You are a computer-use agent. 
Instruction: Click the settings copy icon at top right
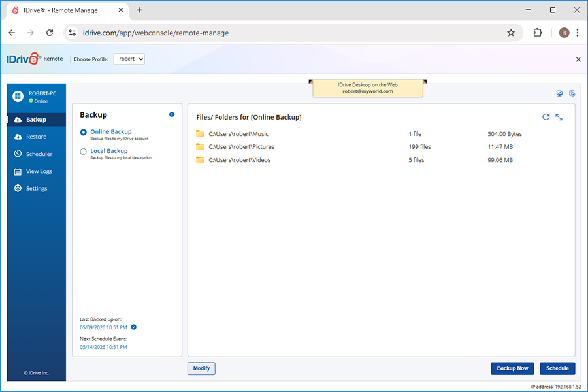[x=572, y=93]
